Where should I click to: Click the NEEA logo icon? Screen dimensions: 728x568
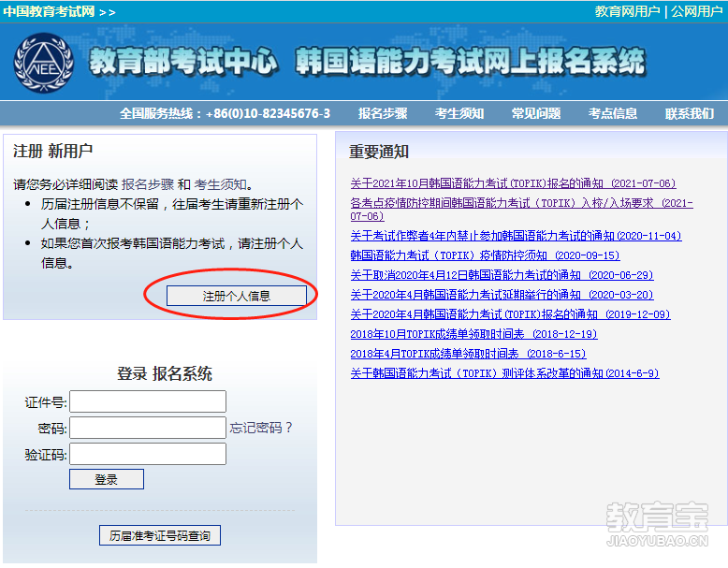tap(43, 63)
